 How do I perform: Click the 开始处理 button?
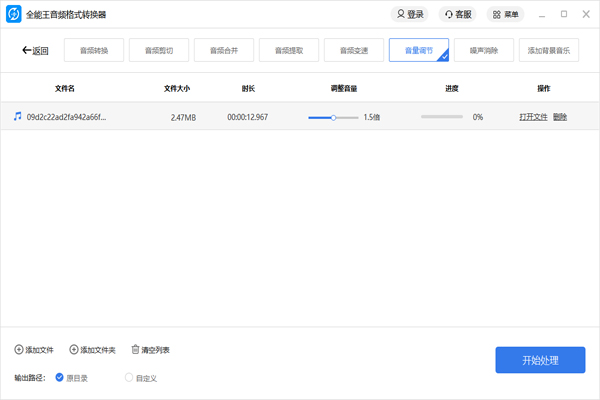(x=540, y=360)
